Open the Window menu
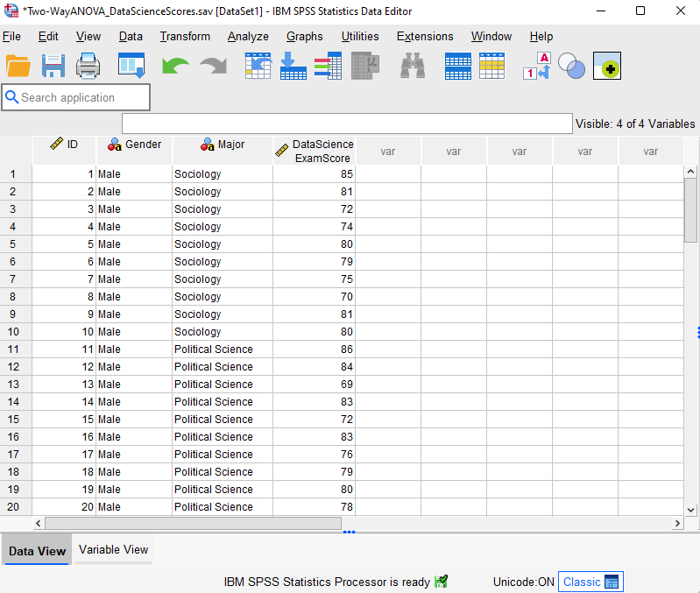700x593 pixels. click(491, 36)
